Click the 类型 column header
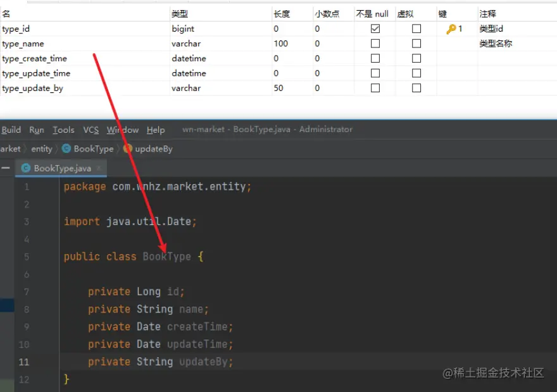Image resolution: width=557 pixels, height=392 pixels. click(x=221, y=14)
